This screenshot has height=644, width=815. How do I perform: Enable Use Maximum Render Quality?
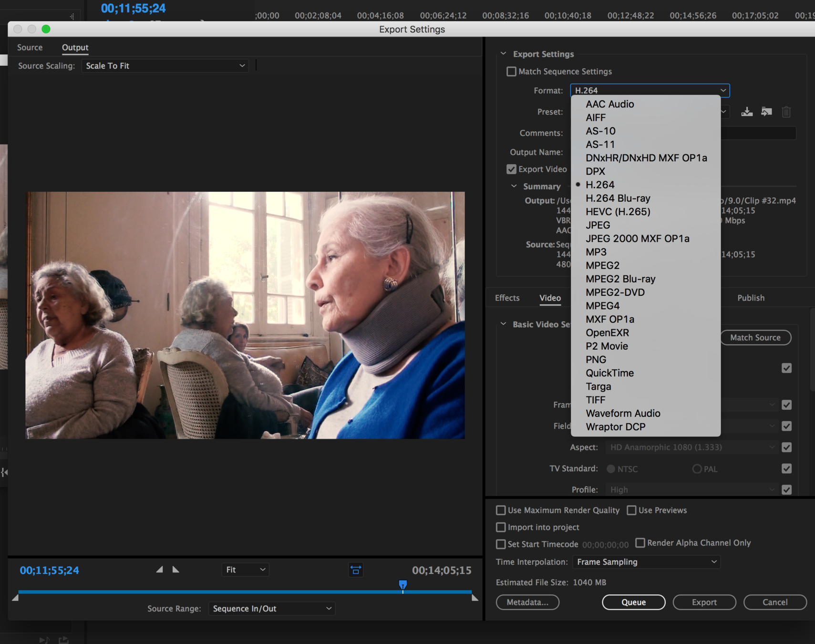coord(501,510)
